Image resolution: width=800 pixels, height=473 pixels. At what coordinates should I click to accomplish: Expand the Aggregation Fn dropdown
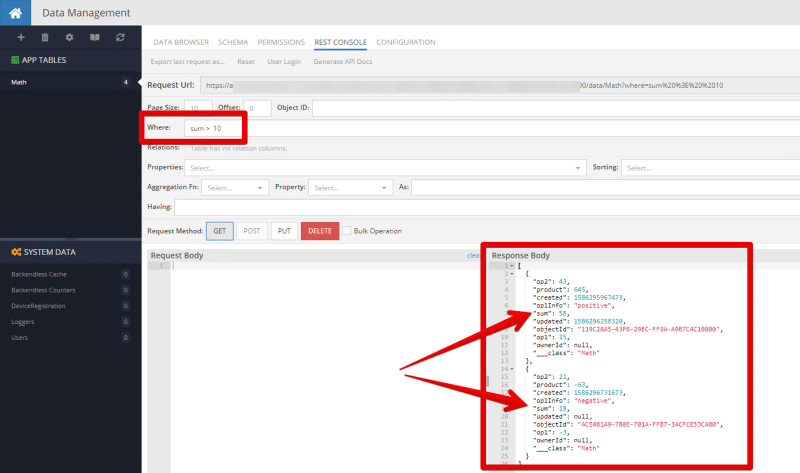tap(234, 188)
